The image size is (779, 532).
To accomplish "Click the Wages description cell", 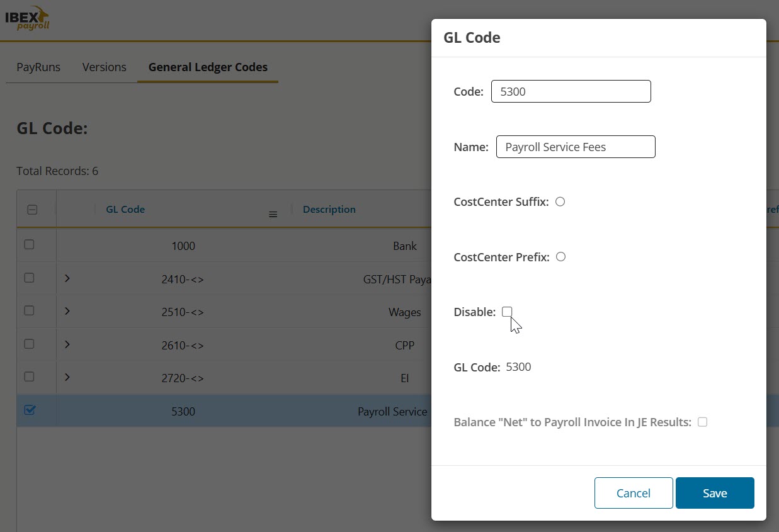I will [x=405, y=312].
